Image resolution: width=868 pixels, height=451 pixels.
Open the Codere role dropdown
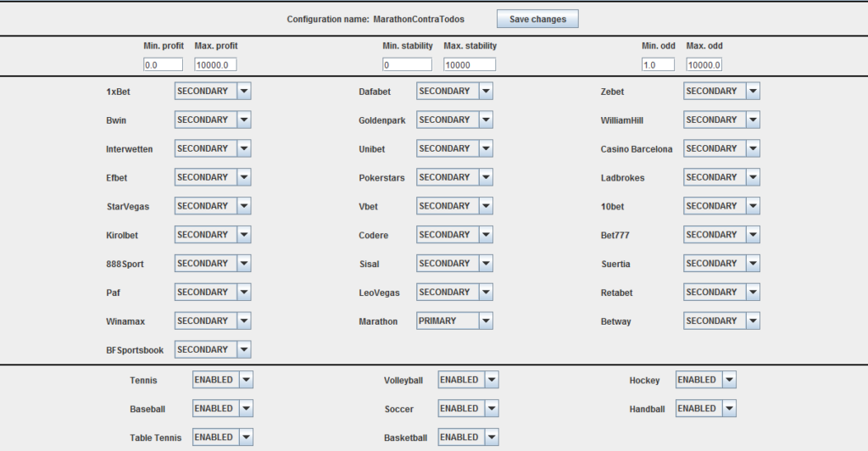(x=454, y=235)
